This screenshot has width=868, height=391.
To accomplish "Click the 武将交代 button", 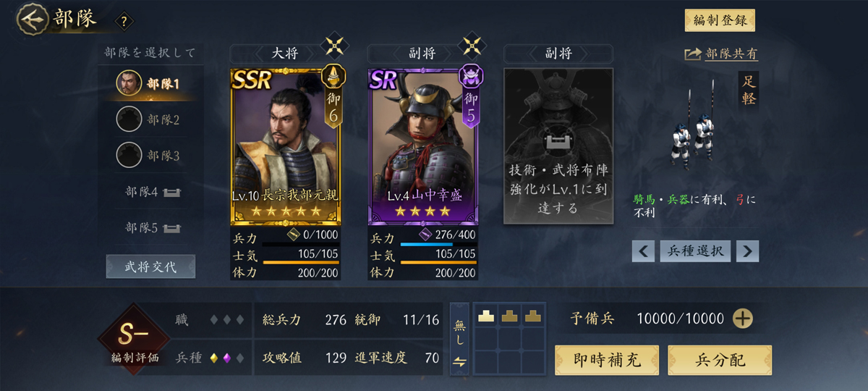I will click(x=150, y=266).
